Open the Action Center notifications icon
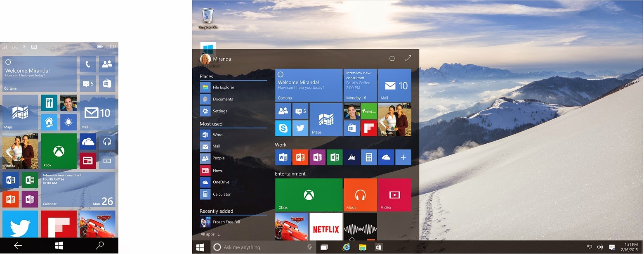 tap(612, 247)
